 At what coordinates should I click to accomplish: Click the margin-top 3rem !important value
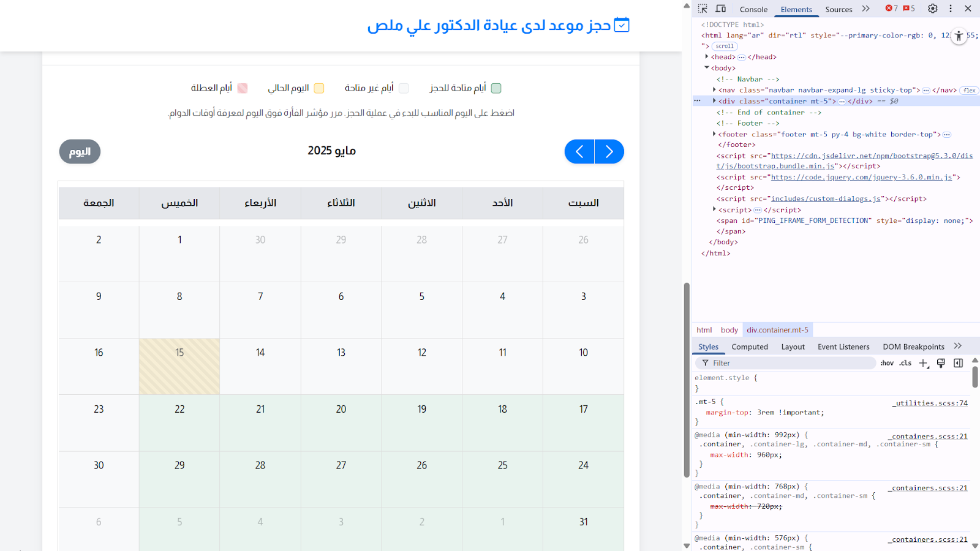pyautogui.click(x=790, y=413)
